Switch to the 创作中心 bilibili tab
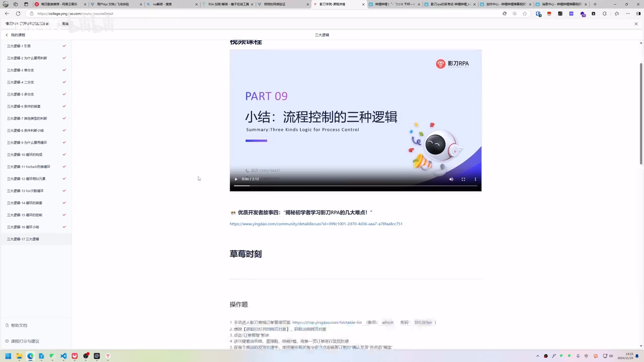 [x=505, y=4]
